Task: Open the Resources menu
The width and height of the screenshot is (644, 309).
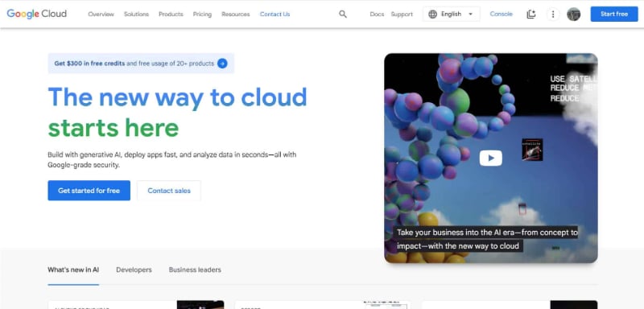Action: 236,14
